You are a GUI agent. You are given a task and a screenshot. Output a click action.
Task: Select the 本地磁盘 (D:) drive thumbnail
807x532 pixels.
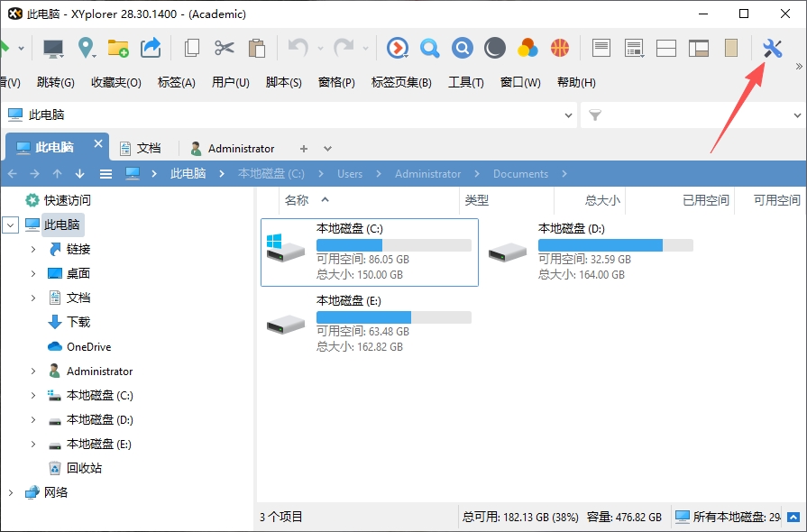point(508,252)
